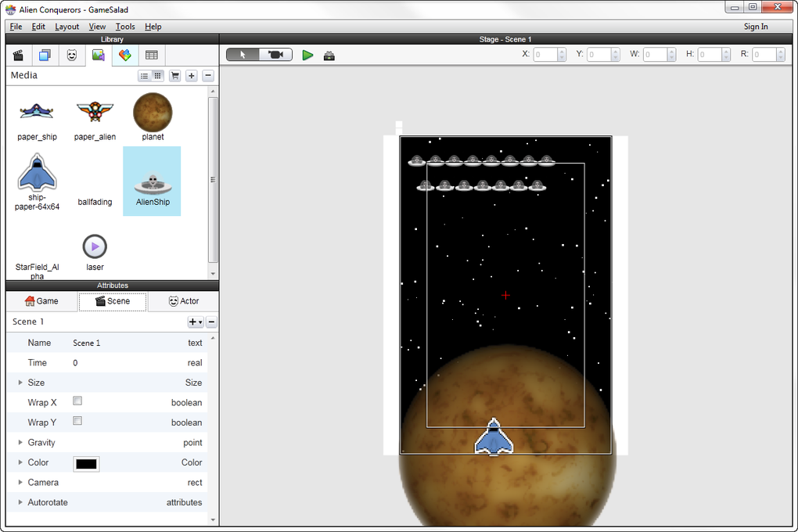Viewport: 798px width, 532px height.
Task: Switch Media to list view
Action: click(x=145, y=76)
